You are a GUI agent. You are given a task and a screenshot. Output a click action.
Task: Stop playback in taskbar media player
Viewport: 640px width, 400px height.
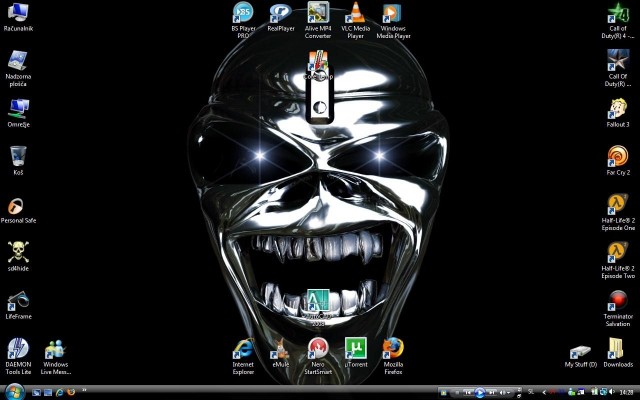[x=457, y=393]
